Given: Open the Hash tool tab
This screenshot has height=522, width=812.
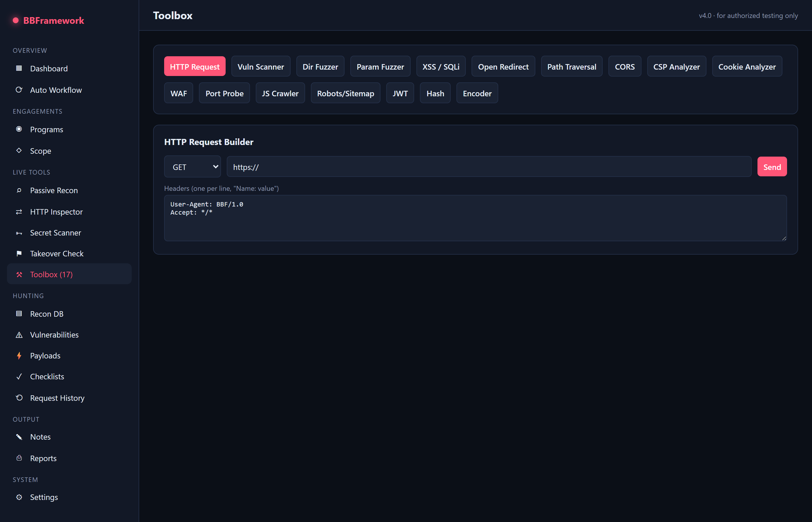Looking at the screenshot, I should click(435, 93).
